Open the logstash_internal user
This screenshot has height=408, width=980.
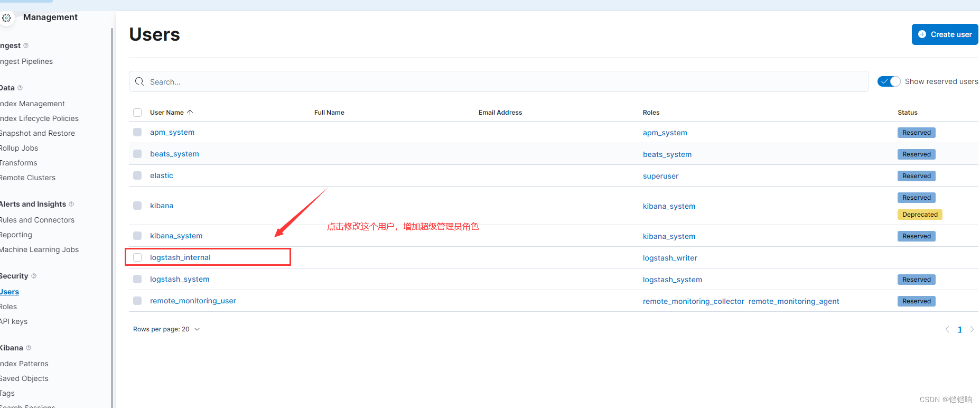tap(180, 257)
